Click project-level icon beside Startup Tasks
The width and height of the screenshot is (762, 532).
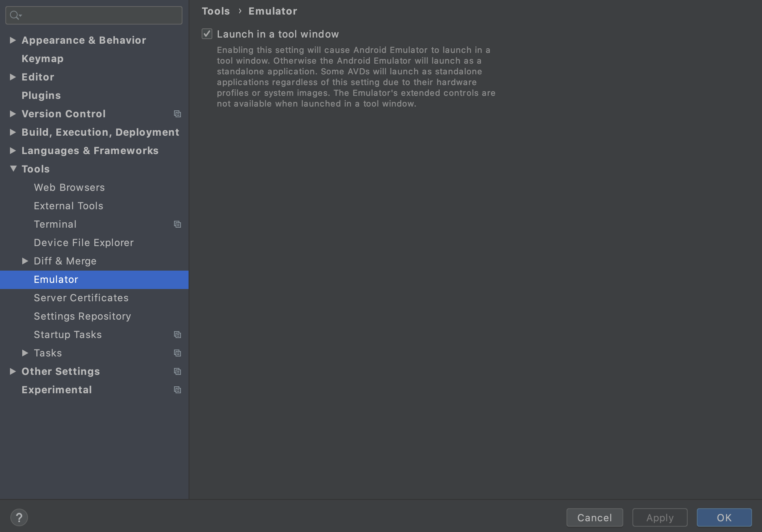[177, 335]
